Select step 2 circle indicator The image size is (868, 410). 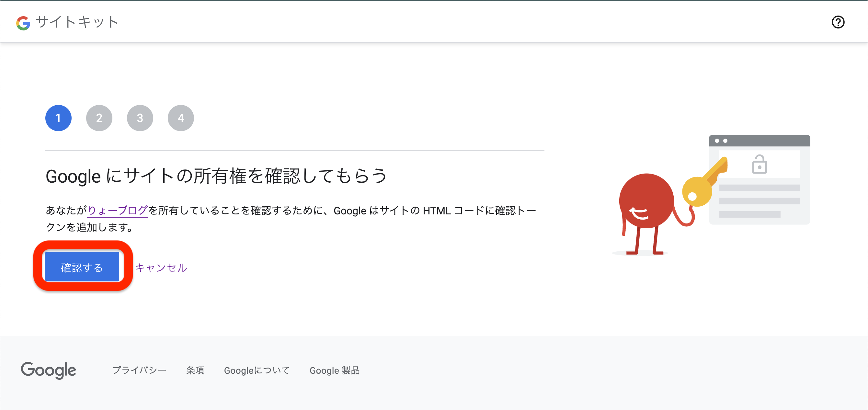[99, 118]
